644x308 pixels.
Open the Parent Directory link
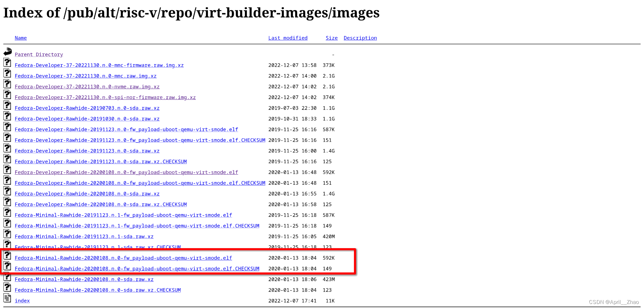click(x=39, y=54)
